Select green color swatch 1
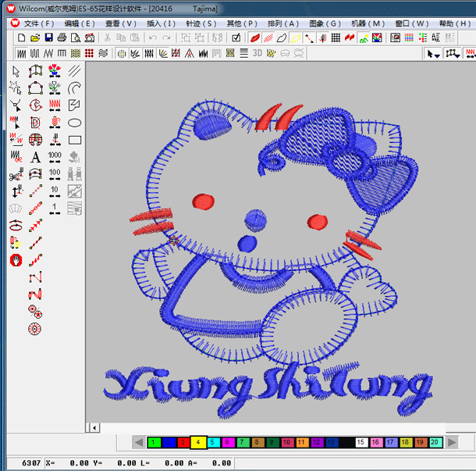Image resolution: width=476 pixels, height=471 pixels. click(x=154, y=442)
